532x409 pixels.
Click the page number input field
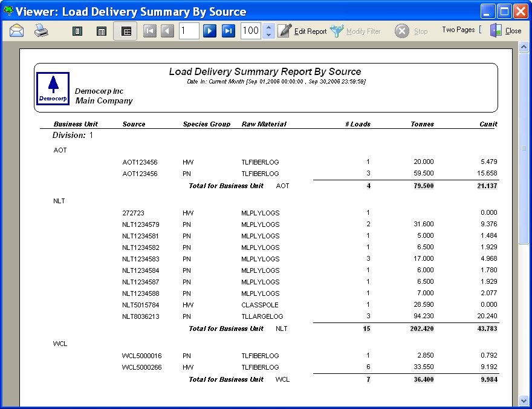[x=189, y=31]
